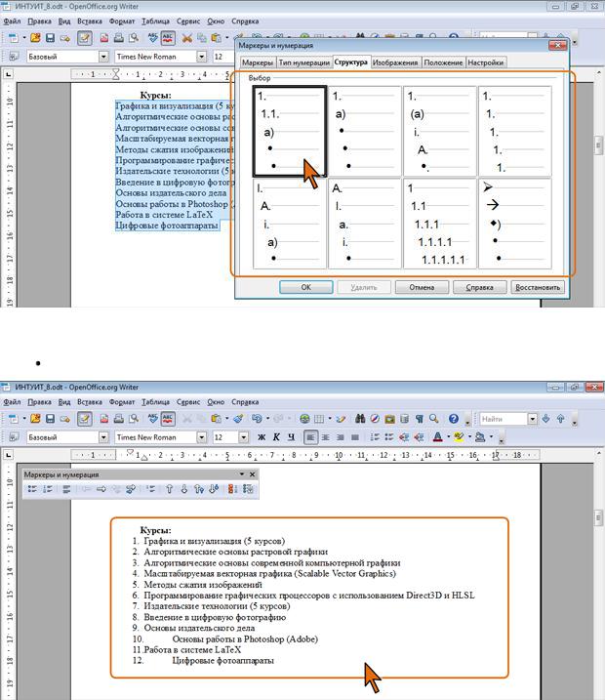This screenshot has width=605, height=700.
Task: Toggle auto spellcheck in the bottom window
Action: pos(168,419)
